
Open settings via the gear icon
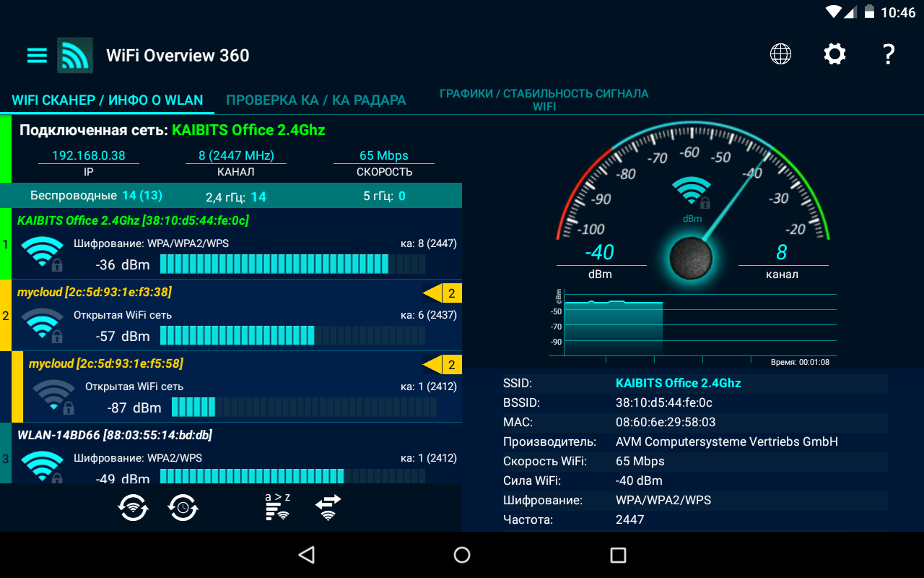tap(834, 54)
